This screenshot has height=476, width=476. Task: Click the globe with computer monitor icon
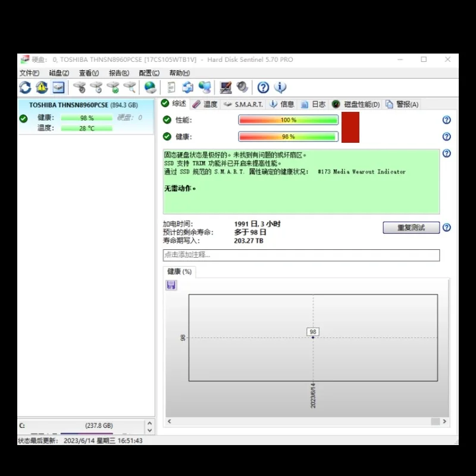205,87
